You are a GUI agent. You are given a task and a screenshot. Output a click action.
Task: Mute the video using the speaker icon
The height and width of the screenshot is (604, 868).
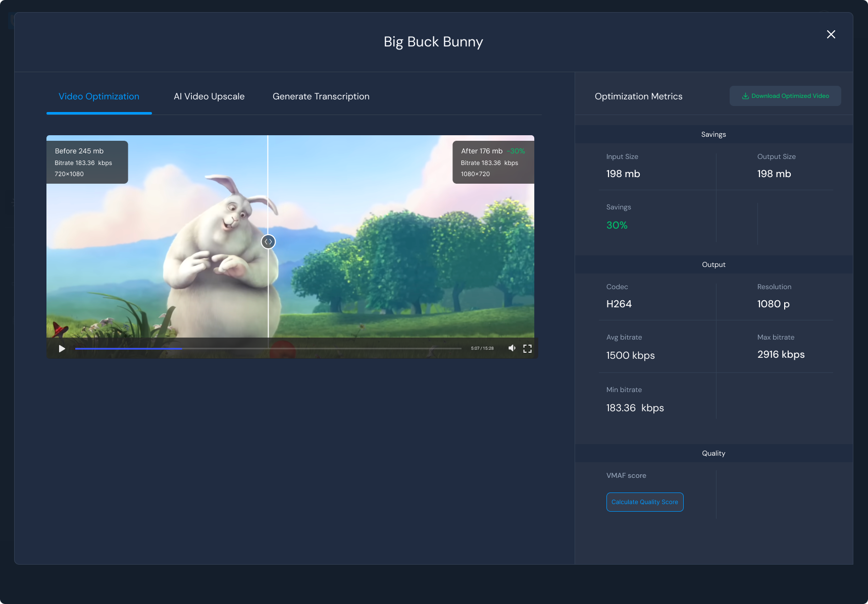coord(512,348)
